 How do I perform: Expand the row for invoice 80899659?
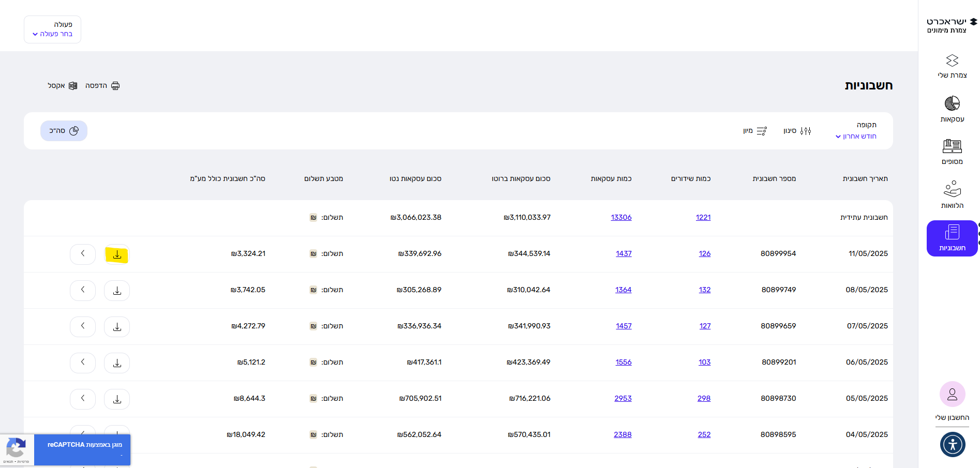click(x=83, y=326)
